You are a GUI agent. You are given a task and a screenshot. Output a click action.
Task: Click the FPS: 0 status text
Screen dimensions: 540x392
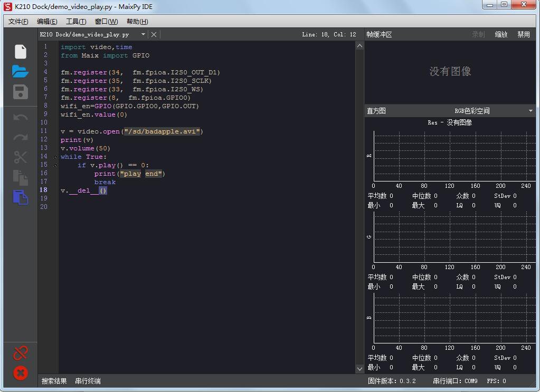(496, 381)
